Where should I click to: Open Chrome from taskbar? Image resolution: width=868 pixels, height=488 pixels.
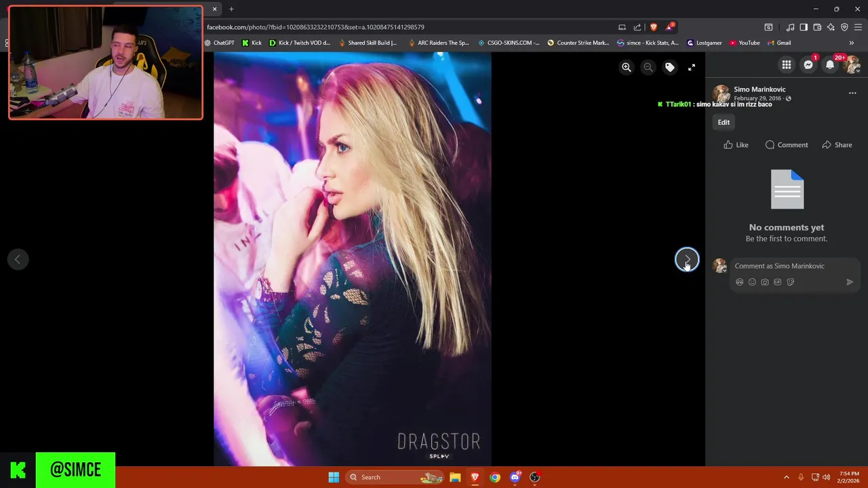[x=495, y=477]
